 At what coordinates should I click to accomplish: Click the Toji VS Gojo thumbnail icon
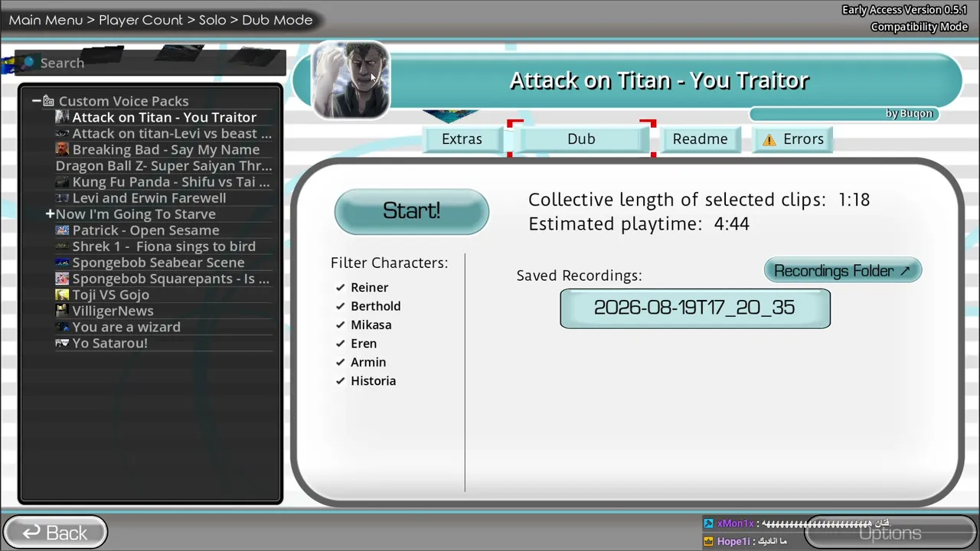62,295
